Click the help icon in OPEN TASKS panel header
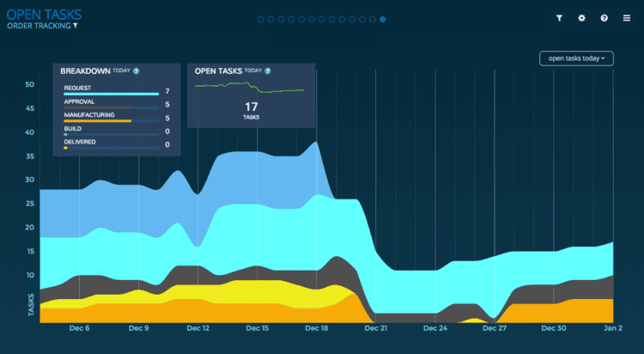 click(268, 71)
